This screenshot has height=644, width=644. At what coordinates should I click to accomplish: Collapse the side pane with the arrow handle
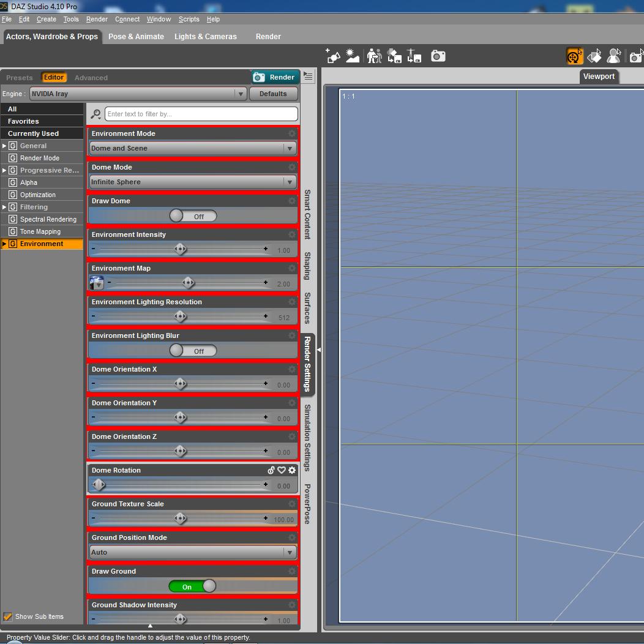tap(319, 350)
